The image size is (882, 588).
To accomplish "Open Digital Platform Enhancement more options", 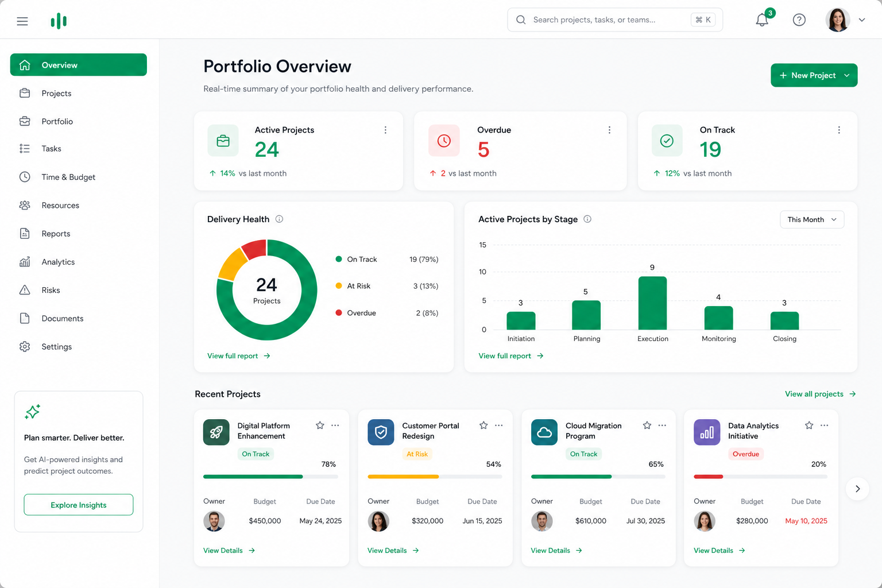I will (335, 425).
